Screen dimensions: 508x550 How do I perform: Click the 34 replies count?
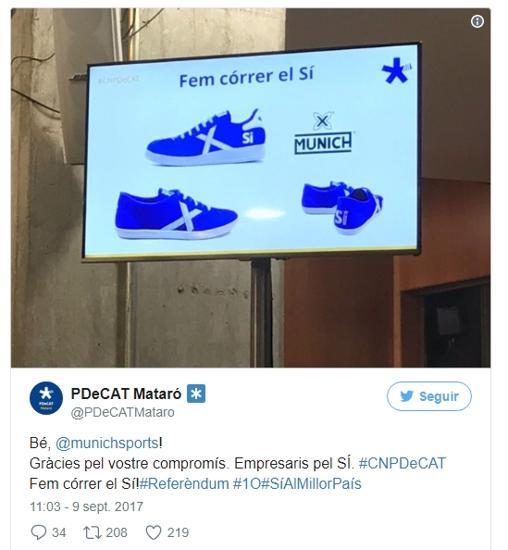59,532
